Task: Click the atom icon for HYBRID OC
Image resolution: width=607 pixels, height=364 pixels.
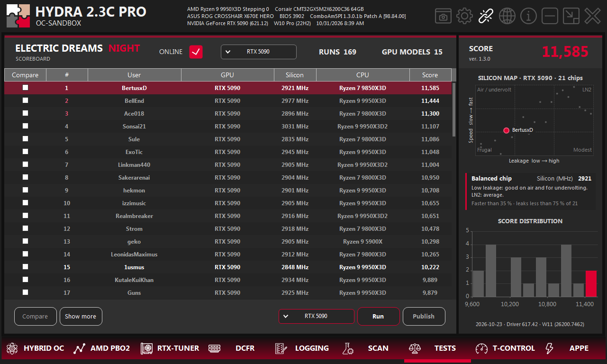Action: [x=11, y=348]
